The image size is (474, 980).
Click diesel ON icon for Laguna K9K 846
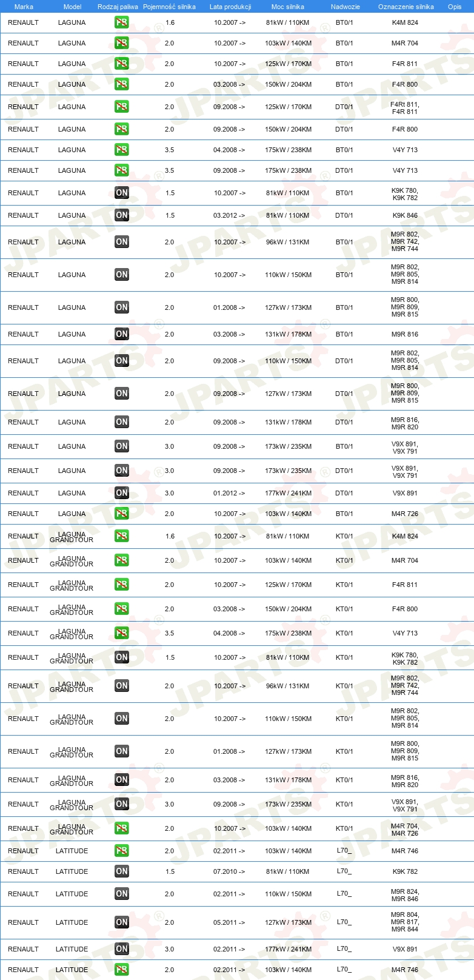pos(122,215)
